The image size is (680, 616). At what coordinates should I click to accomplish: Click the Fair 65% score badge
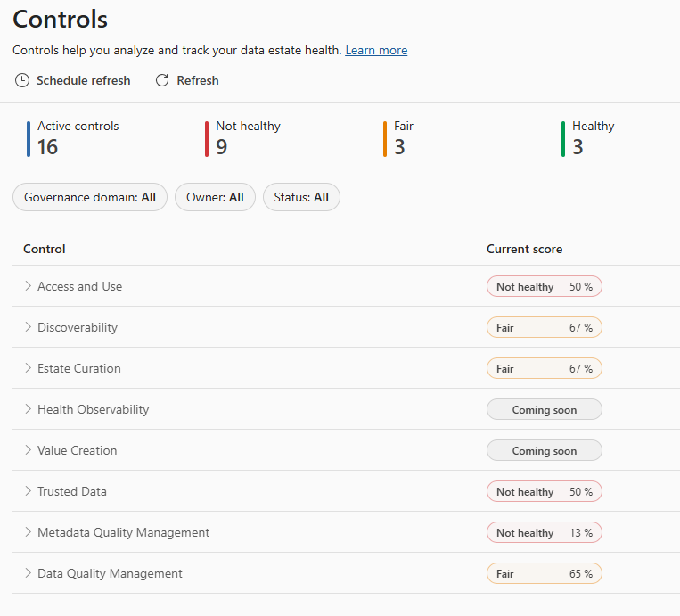pyautogui.click(x=545, y=574)
